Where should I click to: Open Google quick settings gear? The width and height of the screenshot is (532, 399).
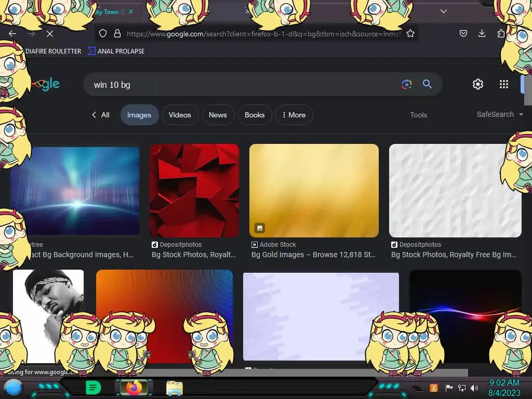click(x=478, y=84)
